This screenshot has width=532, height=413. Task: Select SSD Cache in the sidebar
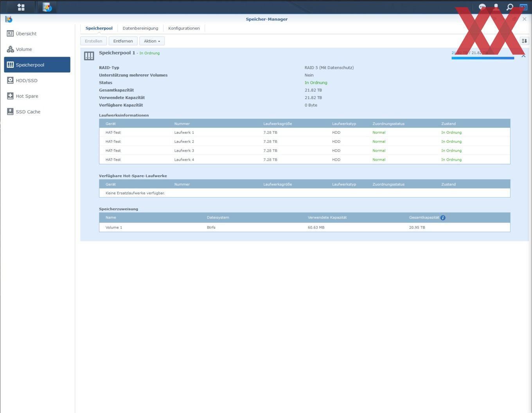pyautogui.click(x=37, y=112)
